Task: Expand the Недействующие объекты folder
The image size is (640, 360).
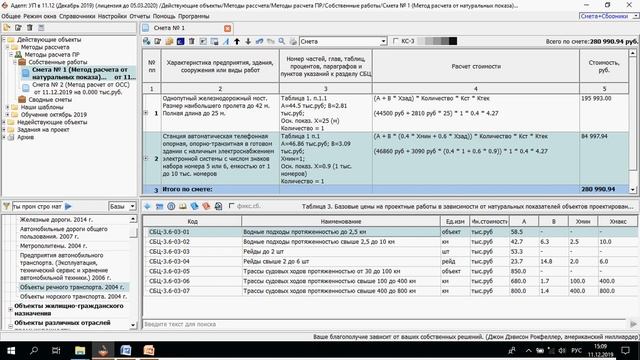Action: coord(4,122)
